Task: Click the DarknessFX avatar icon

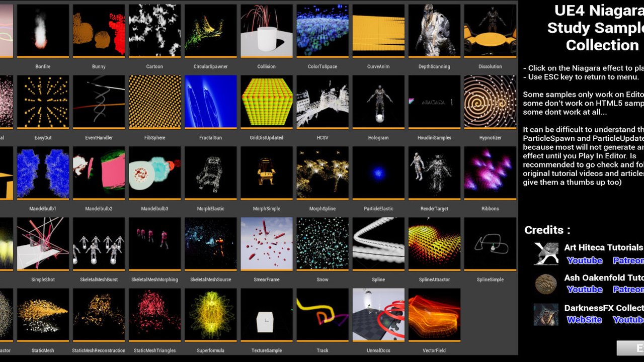Action: pyautogui.click(x=546, y=314)
